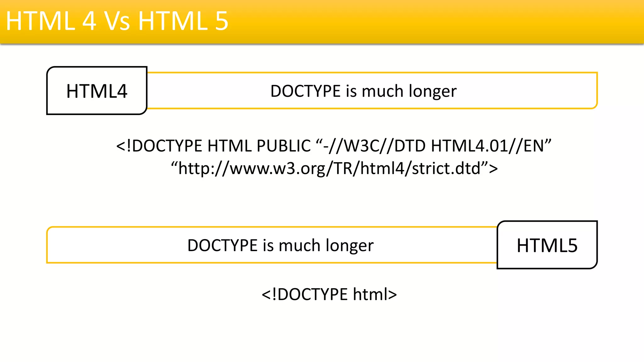The image size is (644, 362).
Task: Click the '<!DOCTYPE HTML PUBLIC' opening text
Action: 213,146
